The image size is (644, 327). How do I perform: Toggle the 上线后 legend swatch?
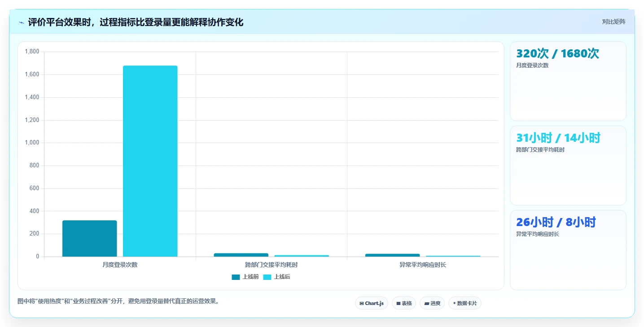(267, 277)
